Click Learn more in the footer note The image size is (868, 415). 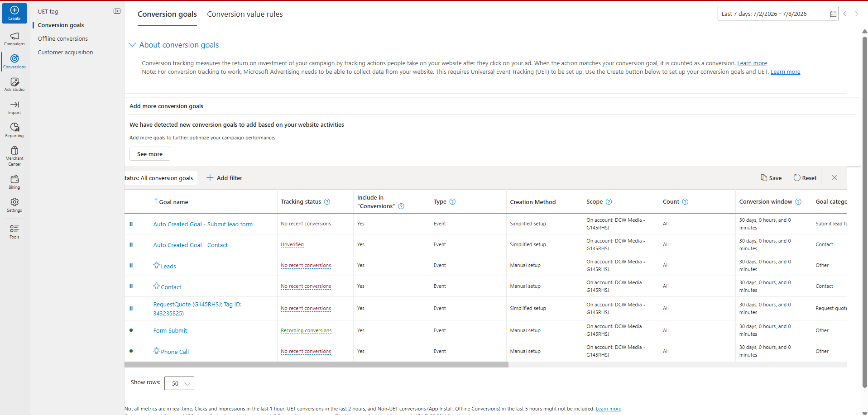pos(608,409)
